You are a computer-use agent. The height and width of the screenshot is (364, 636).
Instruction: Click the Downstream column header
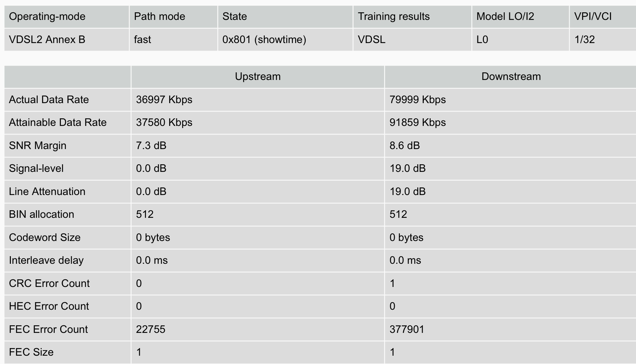[511, 77]
